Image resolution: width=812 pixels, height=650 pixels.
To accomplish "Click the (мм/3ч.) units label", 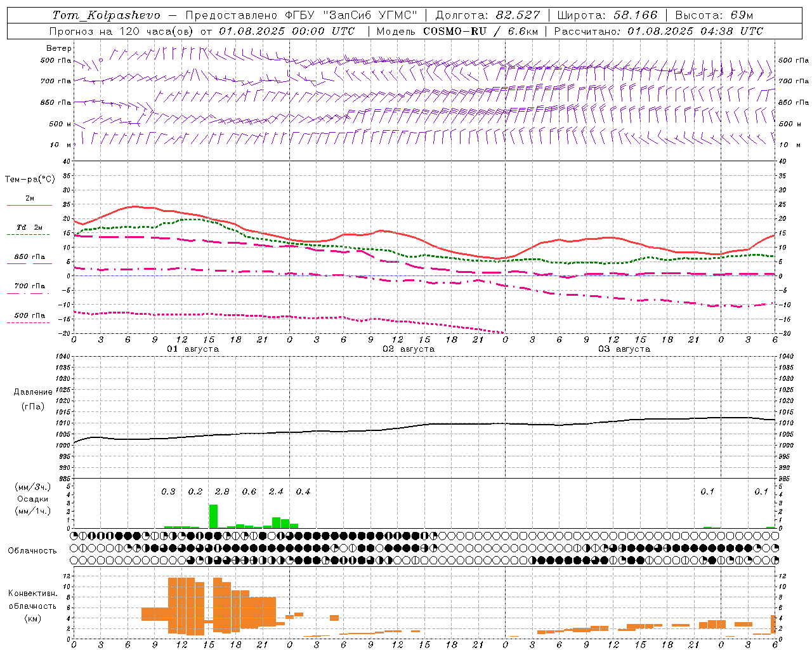I will tap(32, 487).
